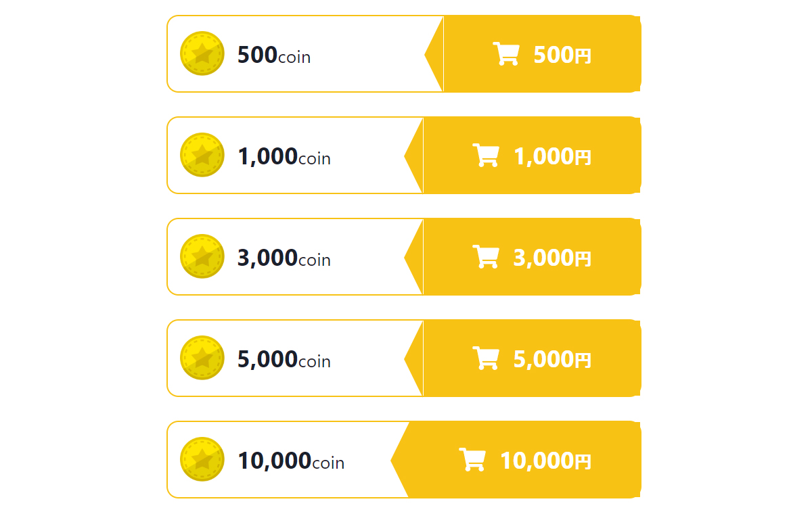Click the 1,000coin label text
812x512 pixels.
(x=284, y=157)
